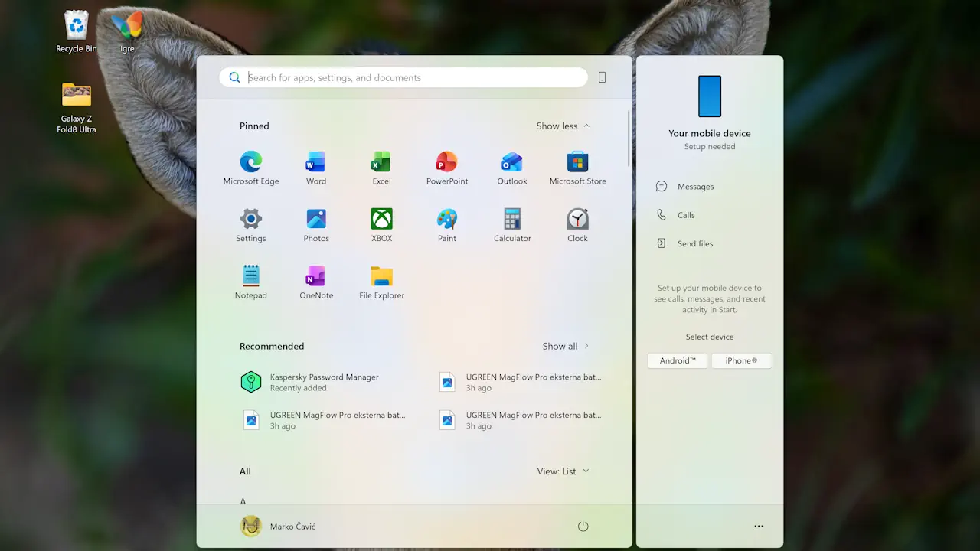980x551 pixels.
Task: Open Calls in mobile device panel
Action: (676, 215)
